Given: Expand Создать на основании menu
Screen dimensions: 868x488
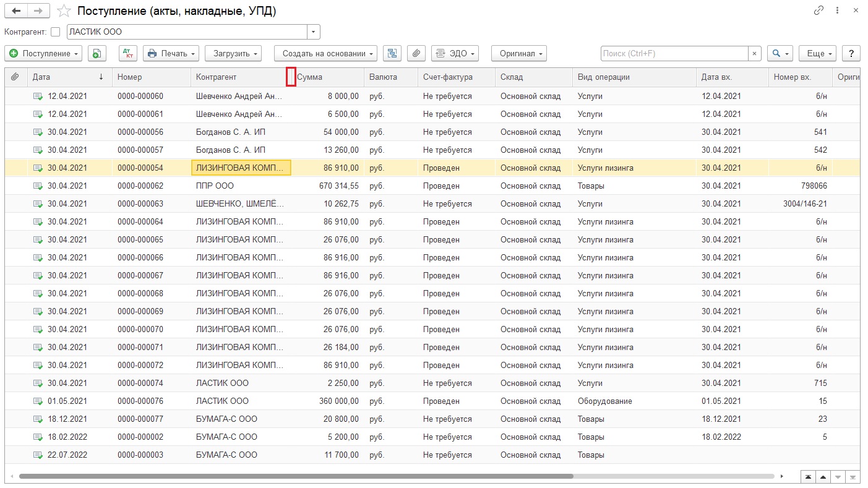Looking at the screenshot, I should [325, 54].
